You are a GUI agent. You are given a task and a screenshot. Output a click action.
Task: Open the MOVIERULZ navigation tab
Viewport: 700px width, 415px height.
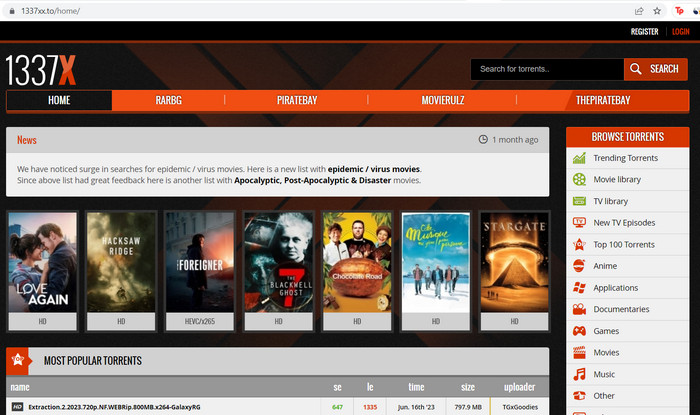pos(443,100)
